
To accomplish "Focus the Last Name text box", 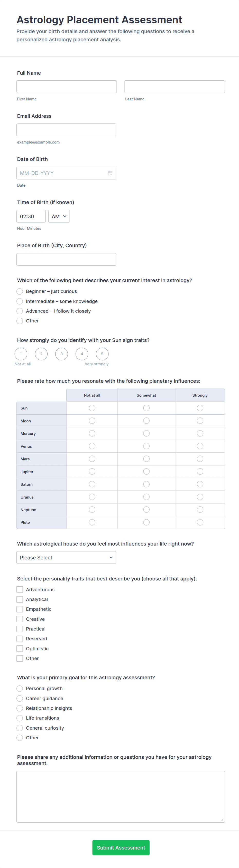I will tap(174, 87).
